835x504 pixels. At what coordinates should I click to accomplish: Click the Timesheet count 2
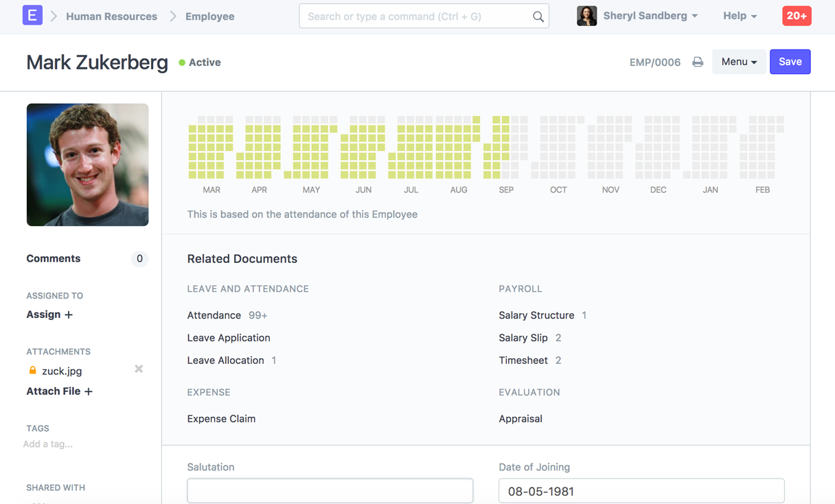point(558,360)
